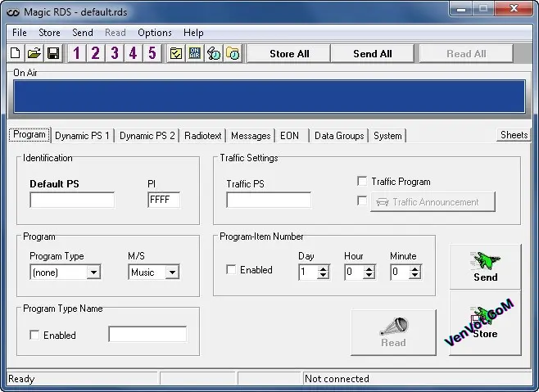The width and height of the screenshot is (539, 392).
Task: Enable the Traffic Program checkbox
Action: (362, 181)
